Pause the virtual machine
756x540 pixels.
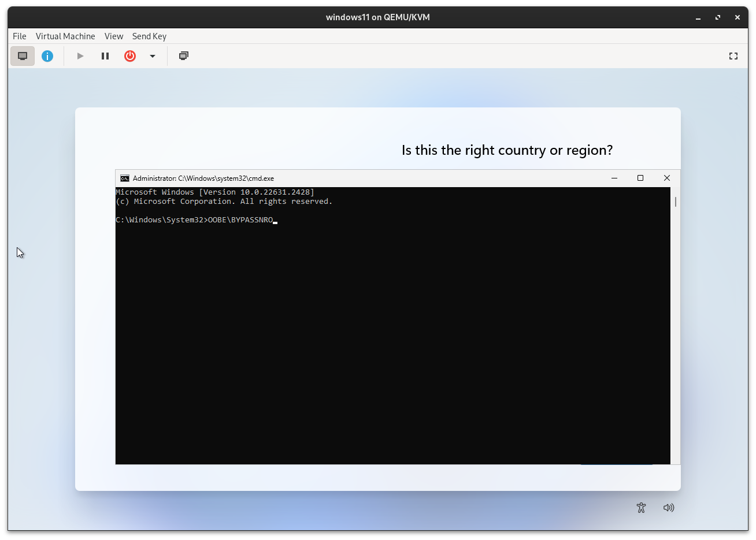pos(105,56)
